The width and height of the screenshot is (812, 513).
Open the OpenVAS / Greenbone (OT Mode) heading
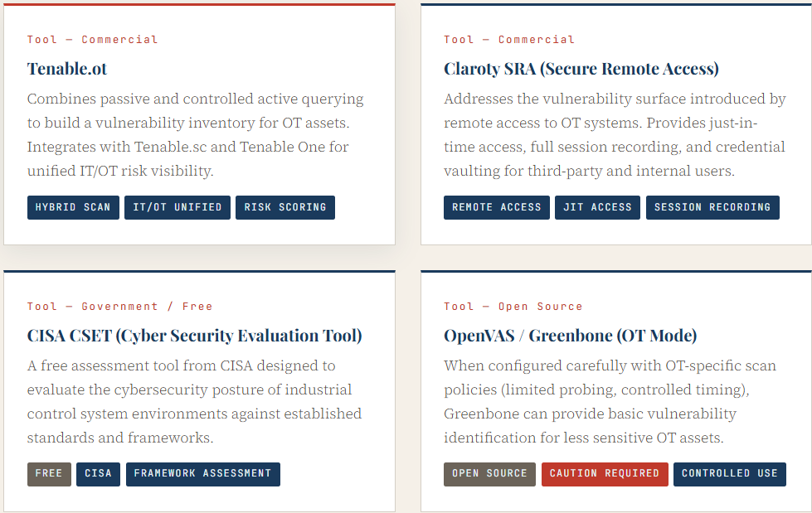[570, 336]
